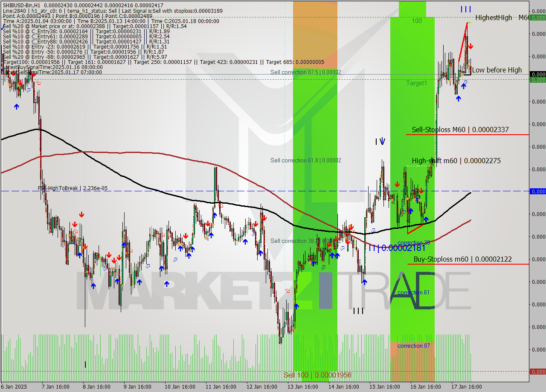Click the 'Sell 100 | 0.00001956' label
Viewport: 546px width, 392px height.
point(317,375)
